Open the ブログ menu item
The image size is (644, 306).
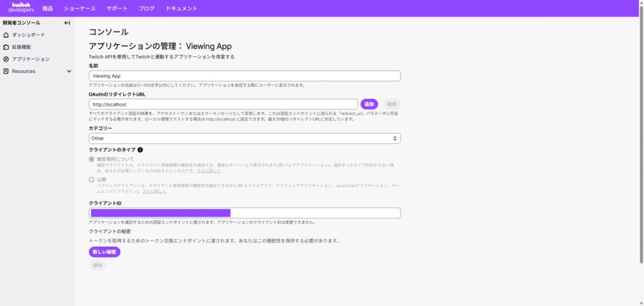pyautogui.click(x=147, y=8)
